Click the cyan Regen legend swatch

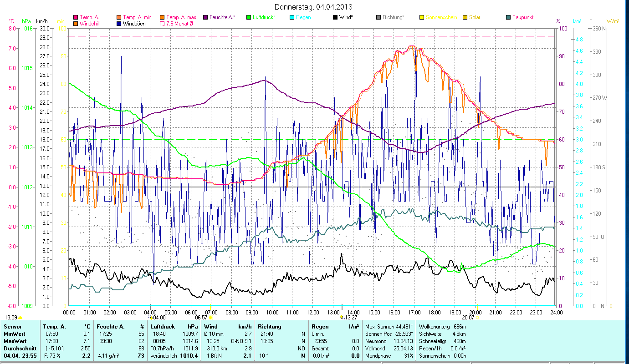point(292,17)
